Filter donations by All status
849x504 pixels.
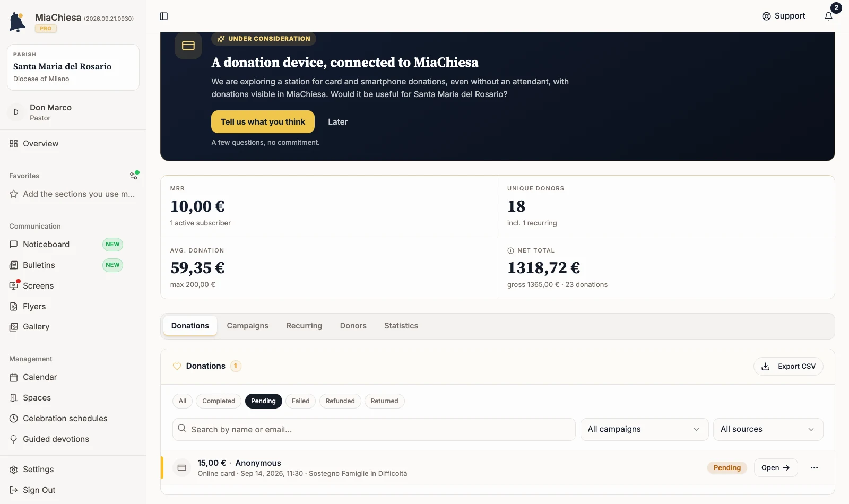183,401
